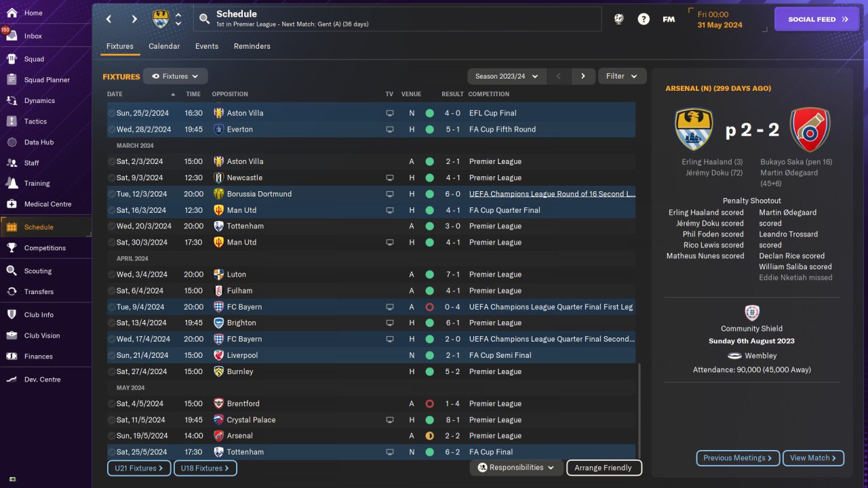
Task: Switch to the Reminders tab
Action: coord(252,46)
